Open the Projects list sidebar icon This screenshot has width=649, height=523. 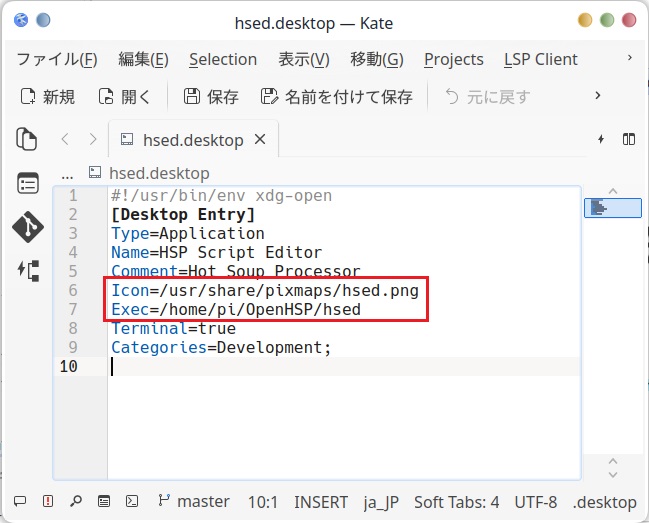pos(28,184)
